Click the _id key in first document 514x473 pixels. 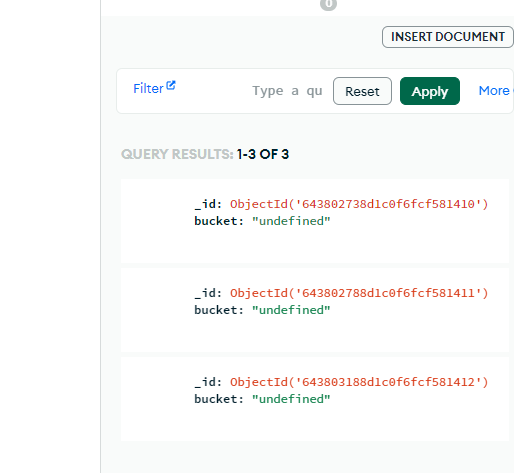click(x=205, y=204)
